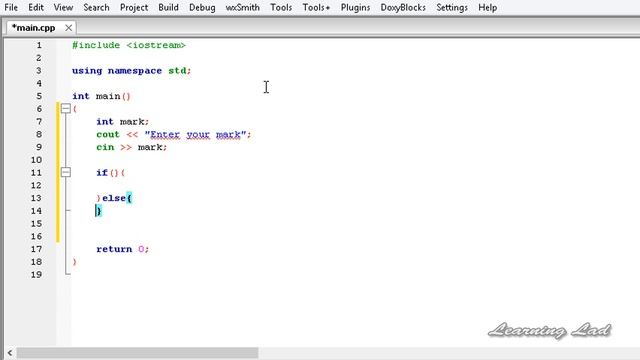Click the closing brace on line 18

74,262
